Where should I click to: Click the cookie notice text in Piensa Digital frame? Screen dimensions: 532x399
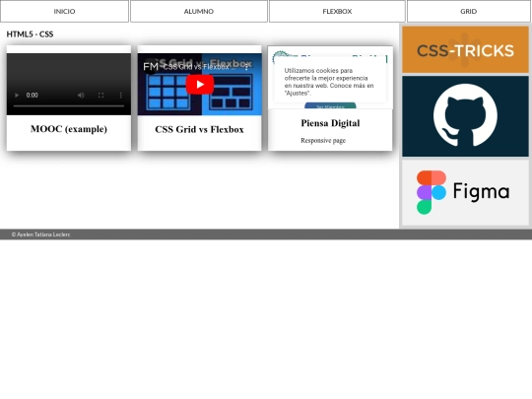click(329, 82)
